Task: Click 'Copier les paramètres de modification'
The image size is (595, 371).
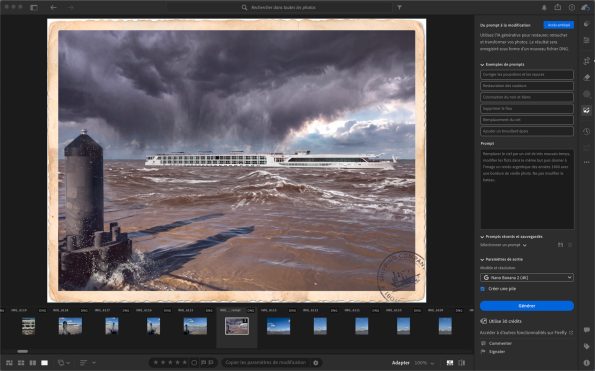Action: pos(265,363)
